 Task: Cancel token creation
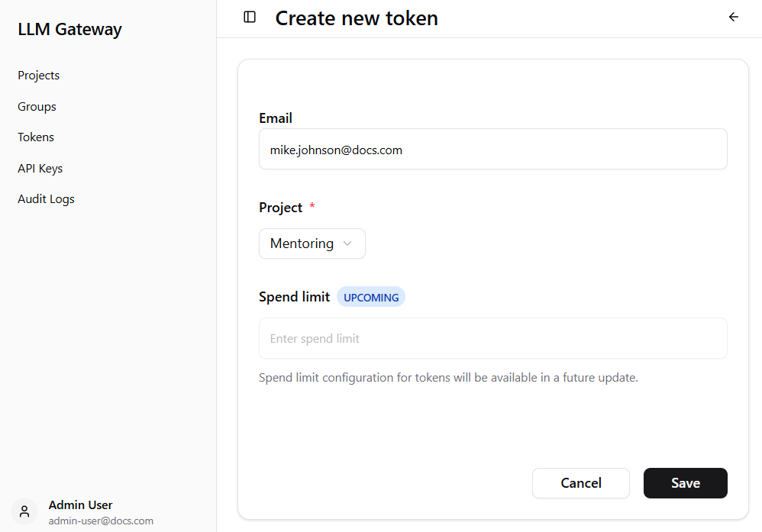580,483
